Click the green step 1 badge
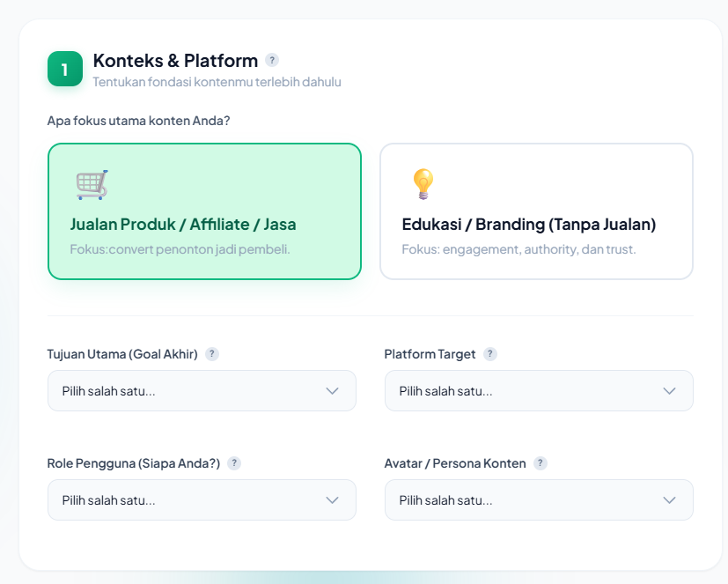The image size is (728, 584). click(x=65, y=69)
